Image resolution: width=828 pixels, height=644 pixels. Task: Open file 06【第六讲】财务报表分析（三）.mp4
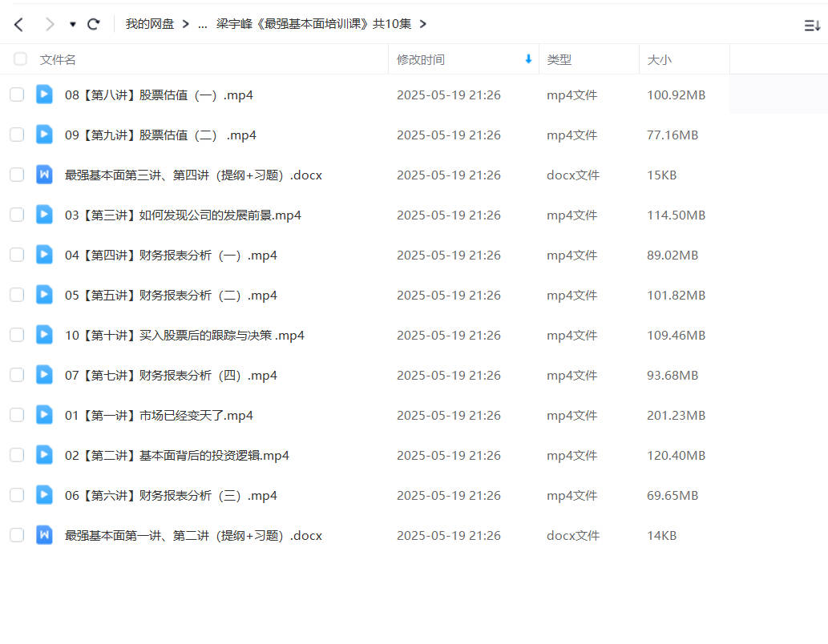171,496
